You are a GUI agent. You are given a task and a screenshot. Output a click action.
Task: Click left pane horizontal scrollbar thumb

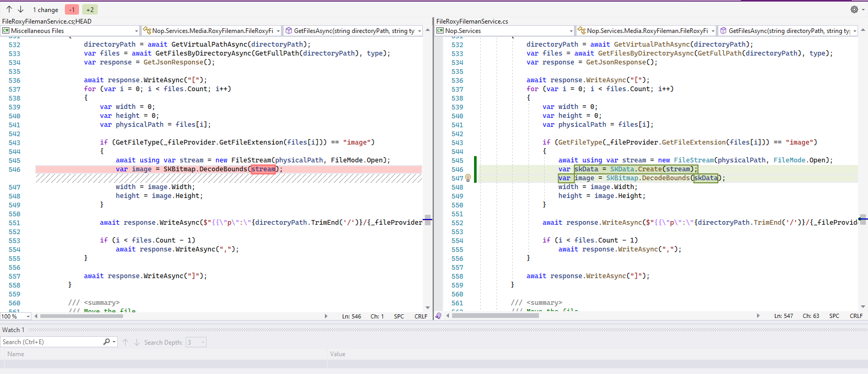[x=82, y=316]
